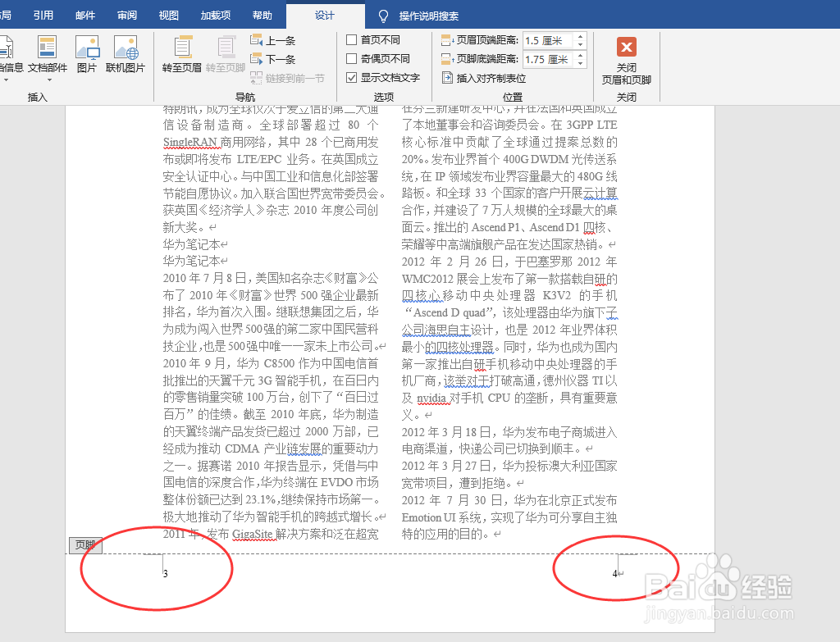Click the footer page number 4
This screenshot has width=840, height=642.
(x=614, y=573)
